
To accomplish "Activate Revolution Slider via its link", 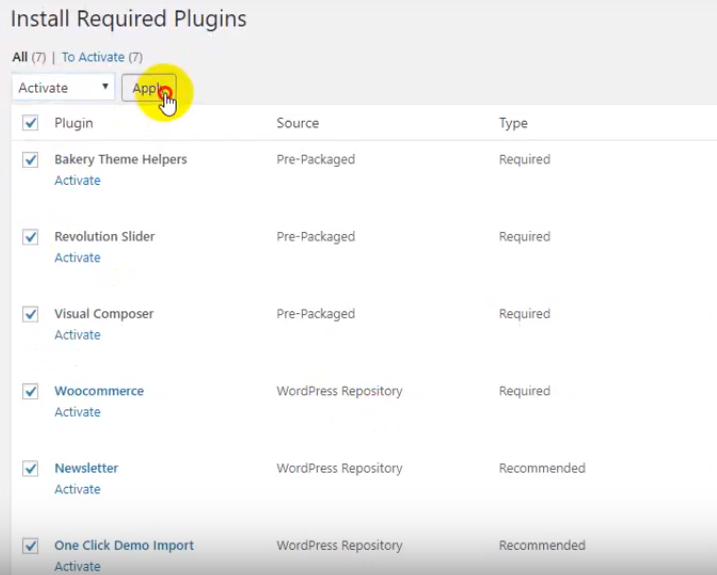I will 77,258.
